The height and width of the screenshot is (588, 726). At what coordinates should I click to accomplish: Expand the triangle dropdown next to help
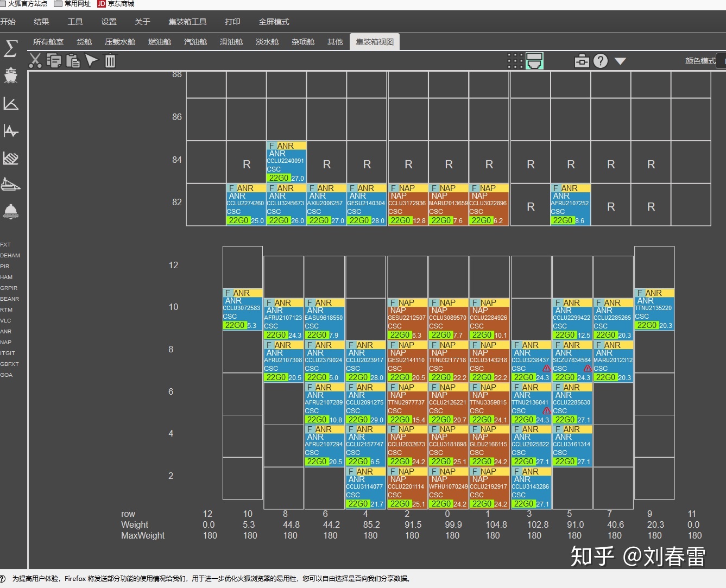pyautogui.click(x=620, y=61)
